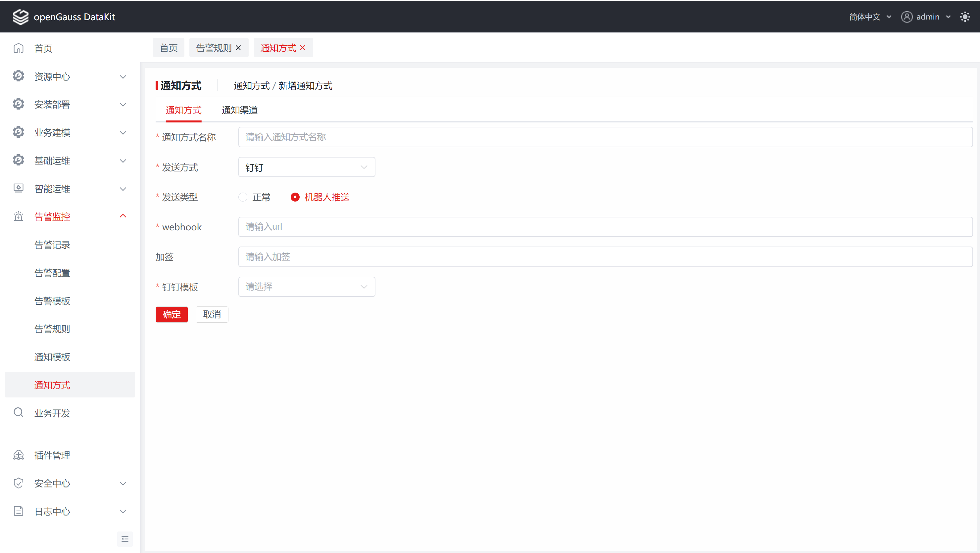Collapse sidebar using bottom fold icon
The width and height of the screenshot is (980, 553).
point(125,538)
